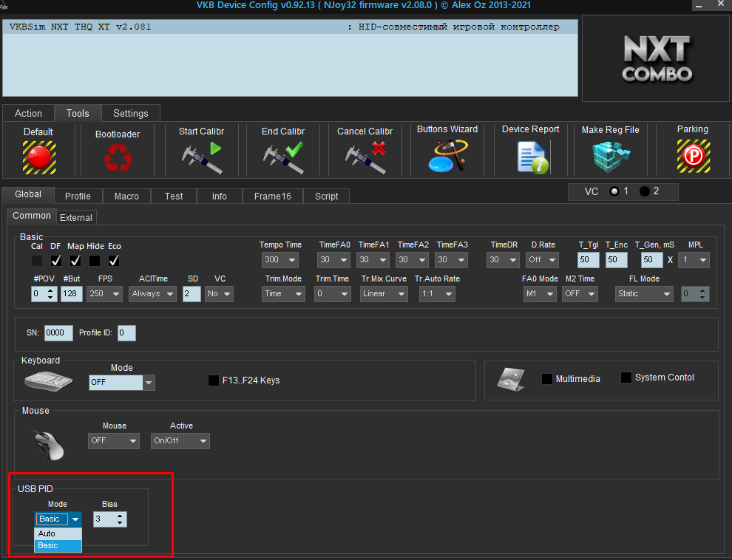Toggle the Multimedia checkbox
Viewport: 732px width, 560px height.
click(x=547, y=379)
